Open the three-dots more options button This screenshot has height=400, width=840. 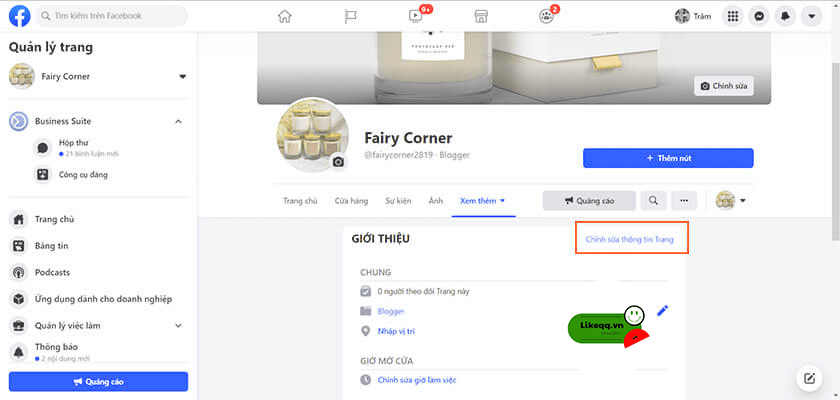pyautogui.click(x=684, y=201)
